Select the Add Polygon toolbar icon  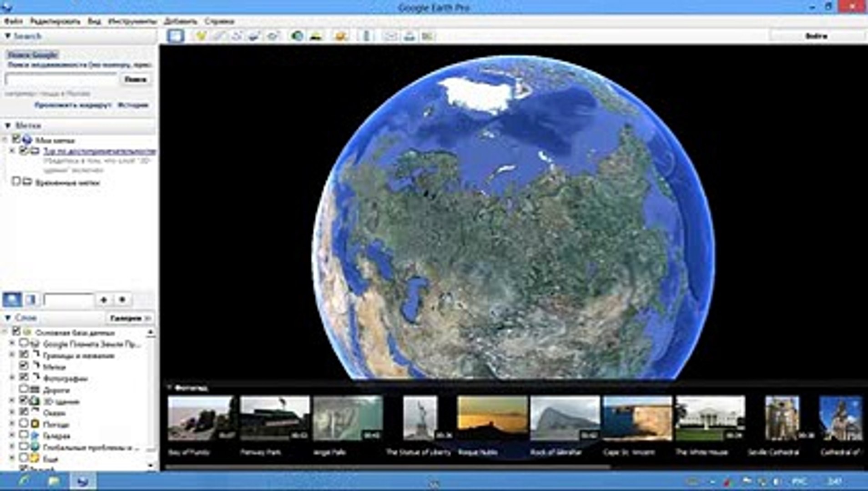click(219, 36)
